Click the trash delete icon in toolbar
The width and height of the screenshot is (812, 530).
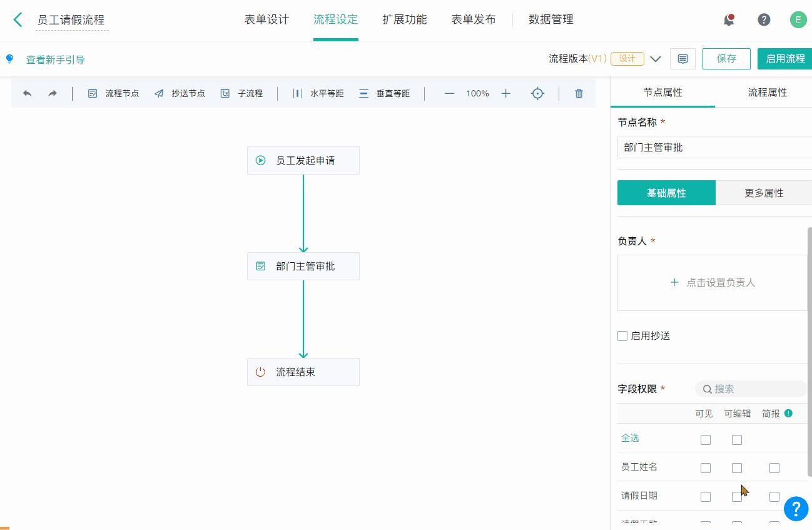578,93
